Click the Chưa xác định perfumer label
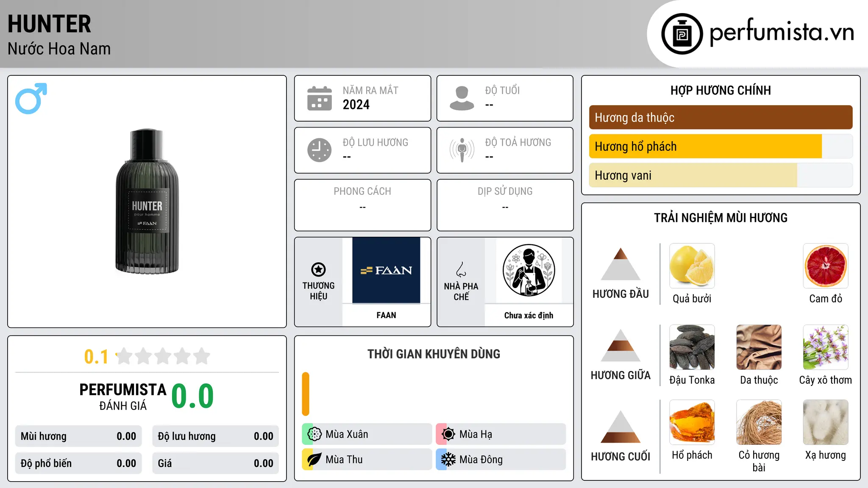The width and height of the screenshot is (868, 488). (529, 315)
